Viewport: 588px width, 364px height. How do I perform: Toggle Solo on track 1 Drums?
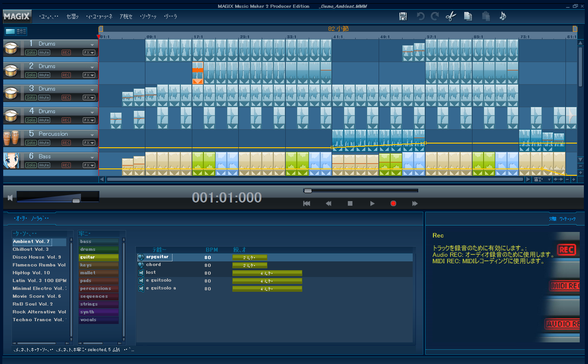click(31, 52)
